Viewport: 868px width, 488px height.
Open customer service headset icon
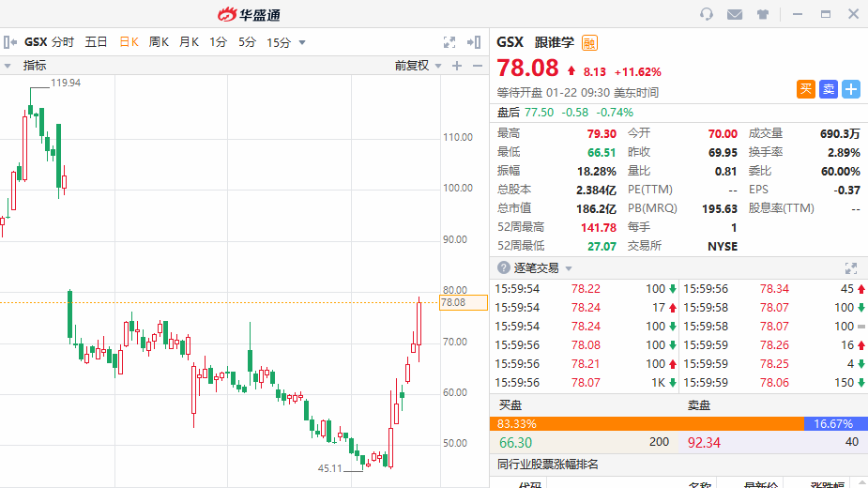click(x=707, y=14)
